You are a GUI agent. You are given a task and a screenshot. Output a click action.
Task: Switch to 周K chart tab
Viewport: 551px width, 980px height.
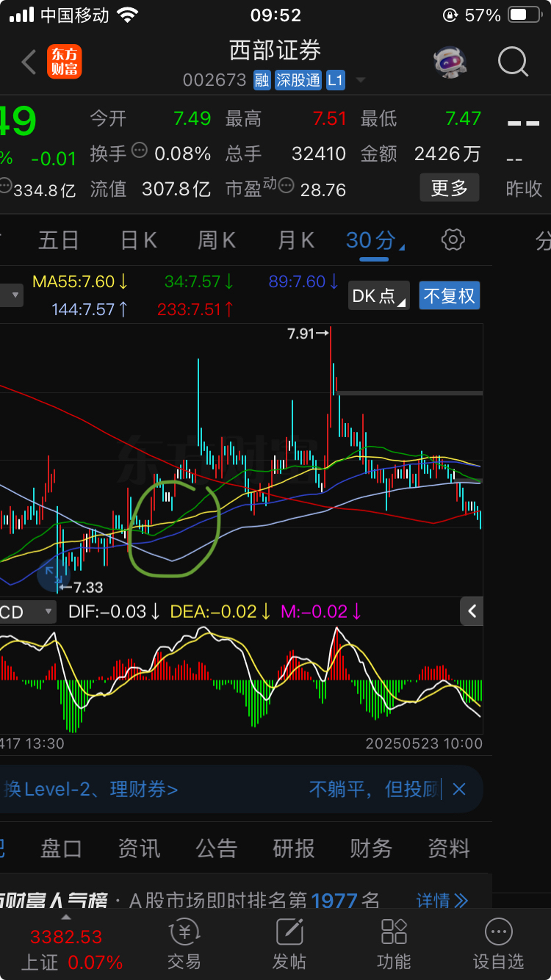click(x=217, y=240)
